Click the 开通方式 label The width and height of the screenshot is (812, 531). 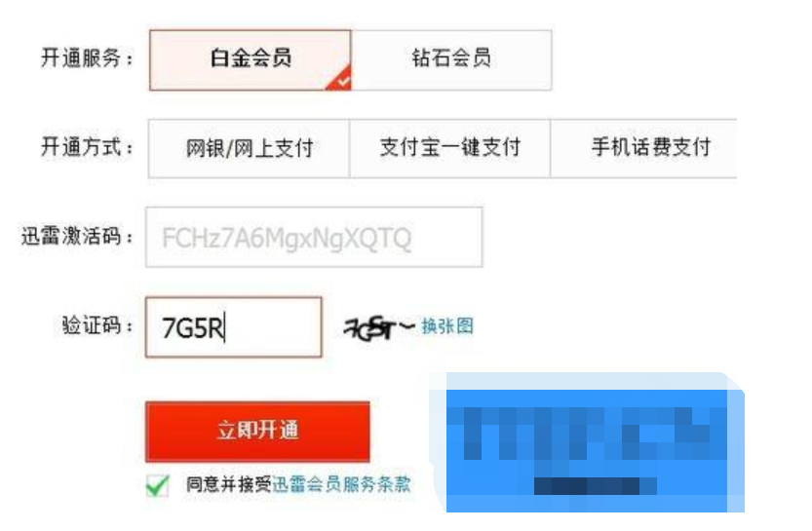coord(87,147)
